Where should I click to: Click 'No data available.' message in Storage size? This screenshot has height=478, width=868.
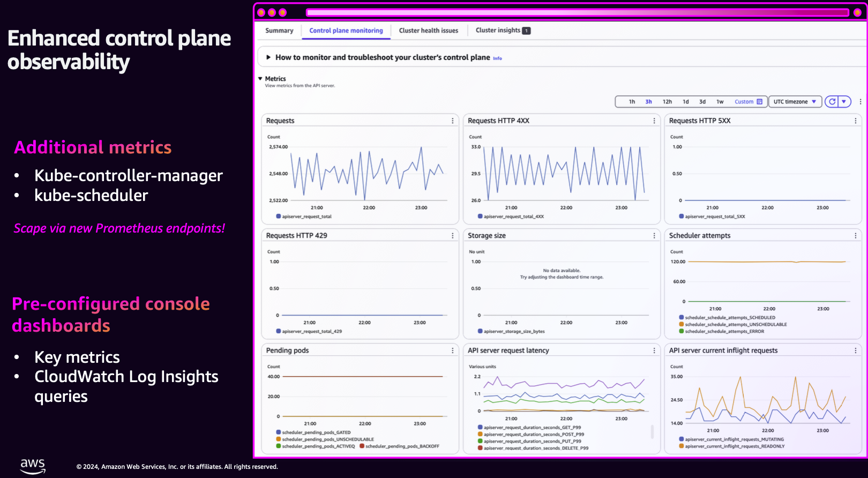tap(562, 271)
